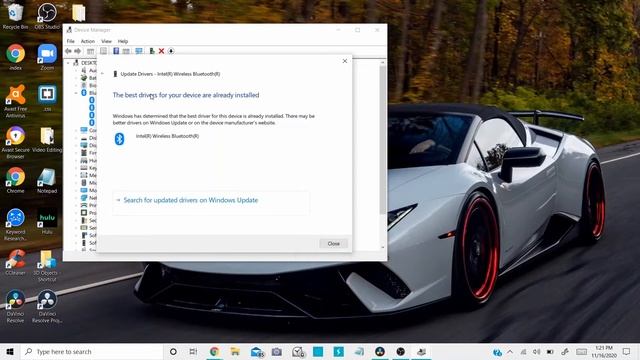Click the Intel(R) Wireless Bluetooth(R) Bluetooth icon

tap(119, 139)
